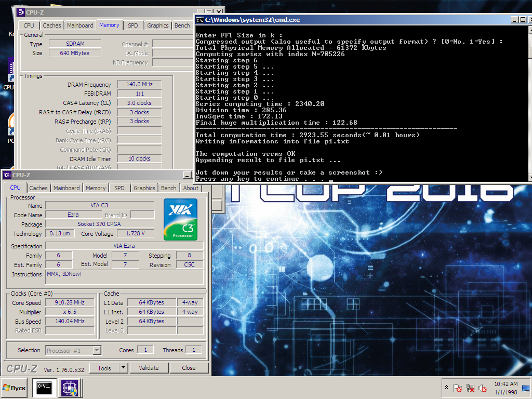Click the security alert tray icon

pyautogui.click(x=457, y=388)
